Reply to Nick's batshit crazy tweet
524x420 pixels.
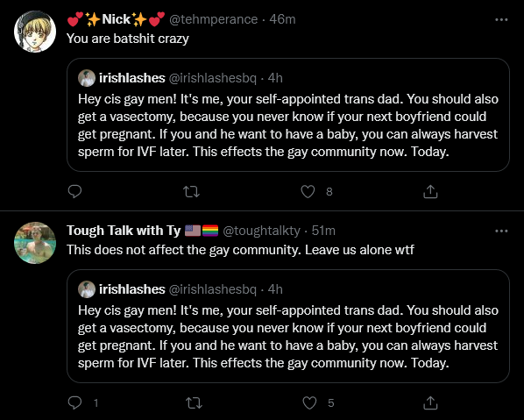coord(74,192)
